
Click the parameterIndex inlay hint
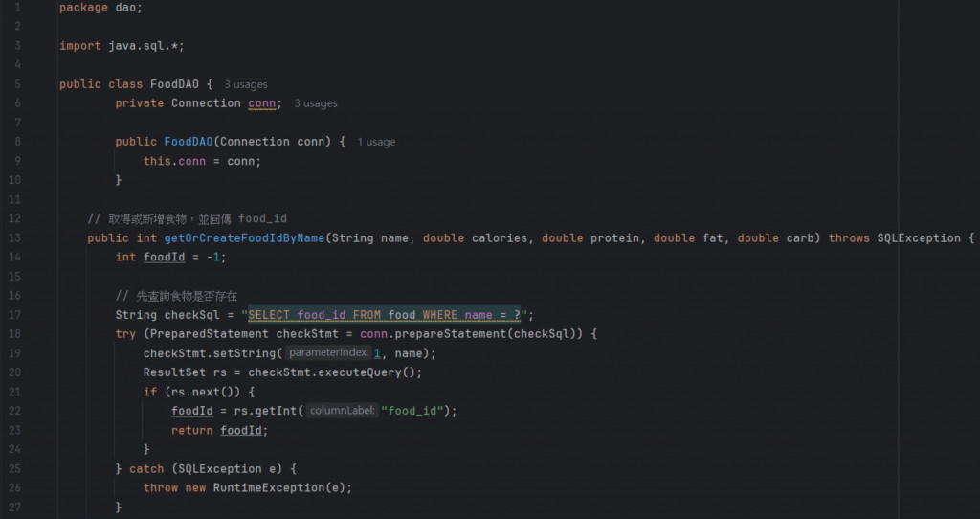[x=328, y=352]
